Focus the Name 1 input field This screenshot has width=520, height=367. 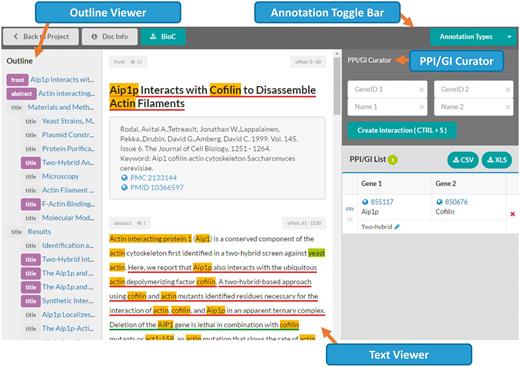(x=387, y=107)
